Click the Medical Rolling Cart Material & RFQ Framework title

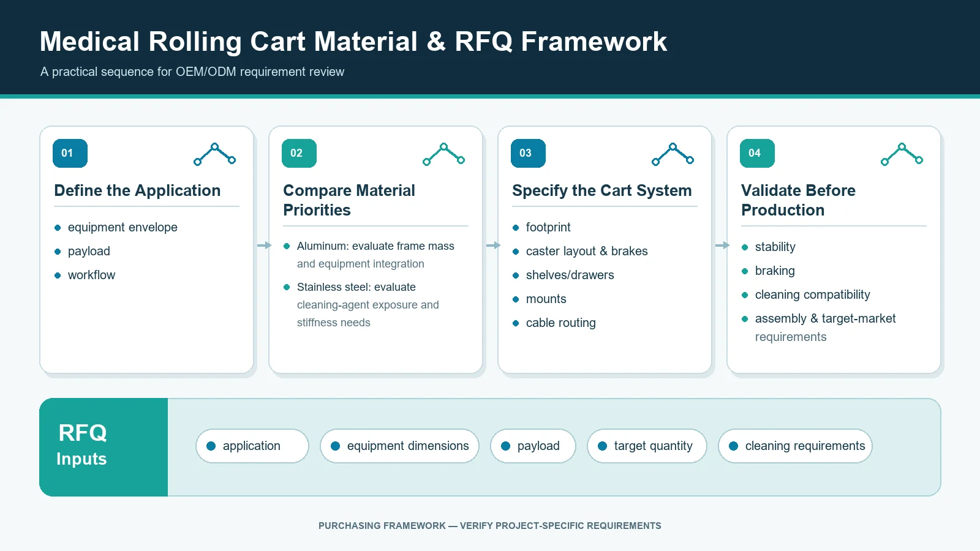(x=353, y=42)
